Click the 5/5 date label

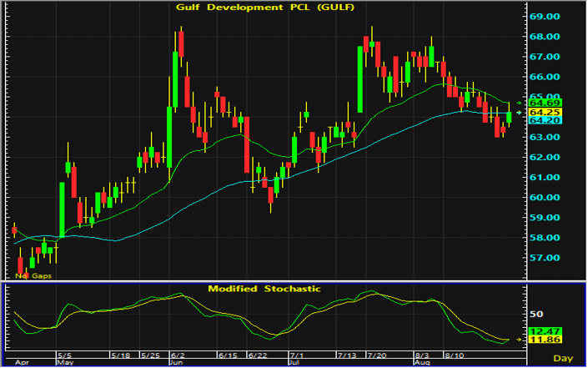(64, 355)
